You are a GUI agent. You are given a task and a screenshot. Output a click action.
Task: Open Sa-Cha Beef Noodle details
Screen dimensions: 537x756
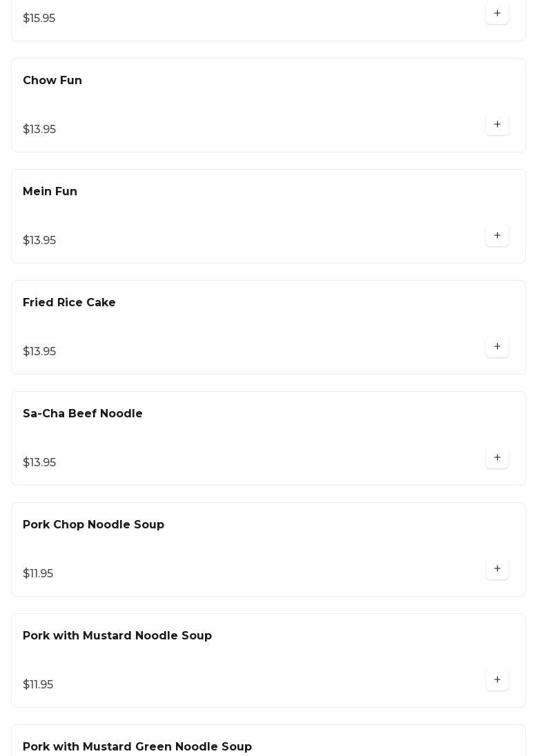click(83, 414)
